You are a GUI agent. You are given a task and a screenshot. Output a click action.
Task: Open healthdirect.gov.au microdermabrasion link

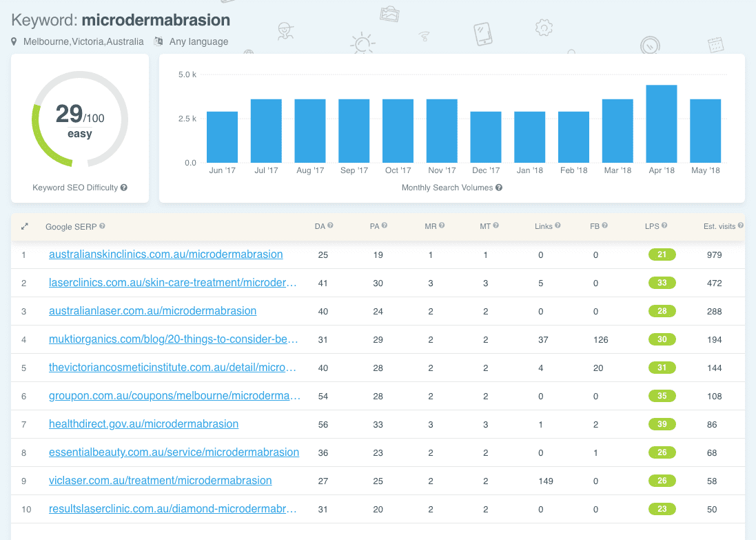click(x=143, y=423)
